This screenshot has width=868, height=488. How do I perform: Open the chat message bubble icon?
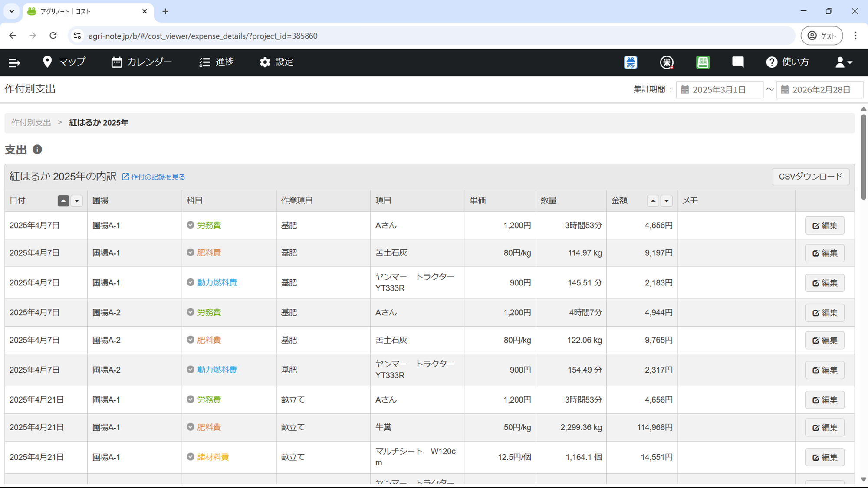point(738,62)
